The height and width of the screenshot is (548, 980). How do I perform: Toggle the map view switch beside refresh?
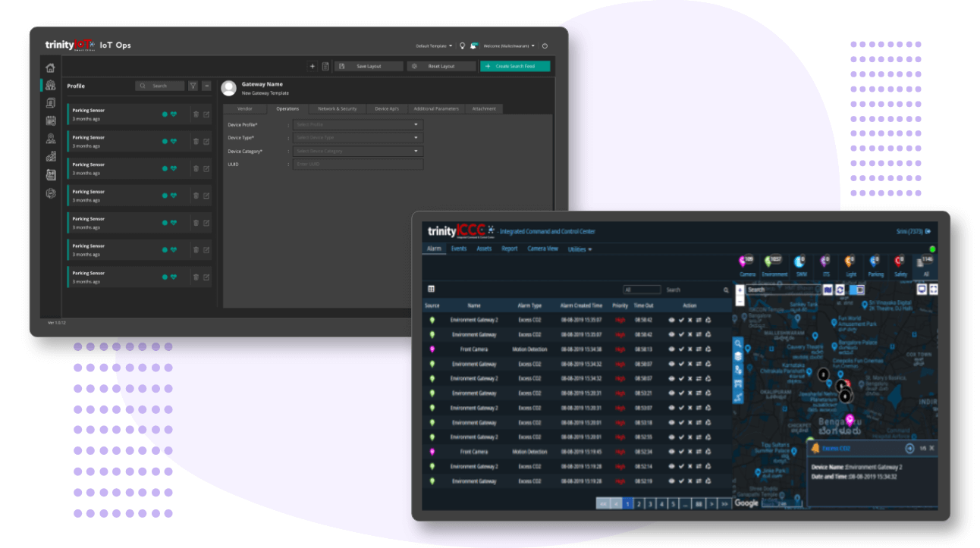pos(857,290)
